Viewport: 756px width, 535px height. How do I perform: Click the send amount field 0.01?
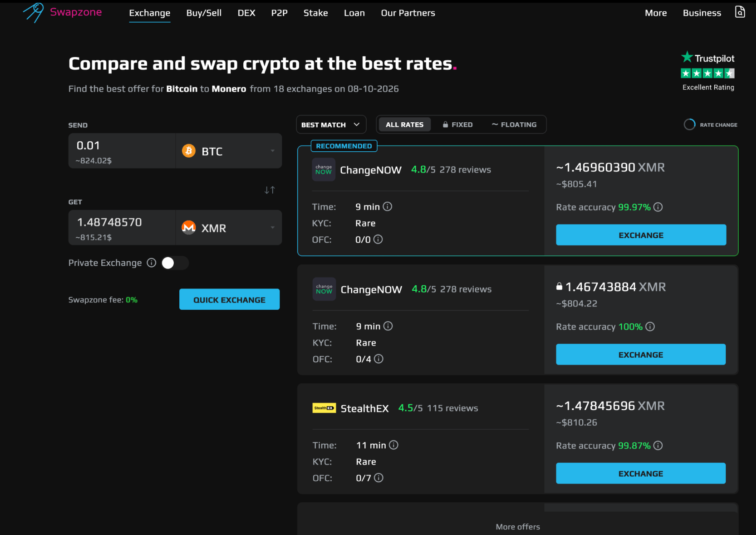(122, 151)
